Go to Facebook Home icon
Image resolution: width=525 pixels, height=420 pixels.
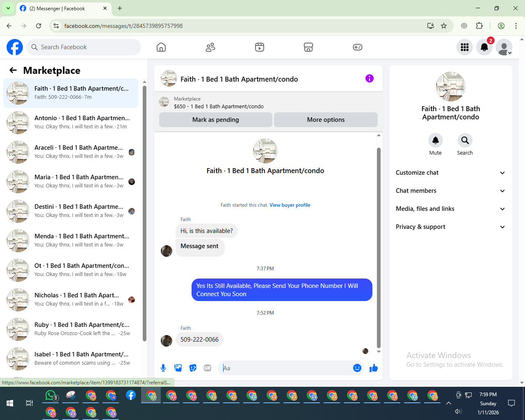(x=161, y=47)
